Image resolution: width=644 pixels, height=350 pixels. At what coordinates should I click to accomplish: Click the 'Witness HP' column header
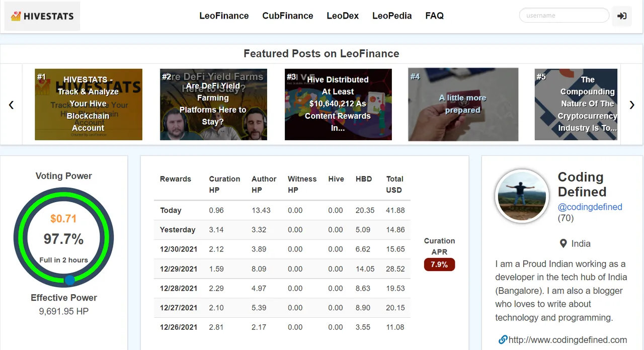(x=302, y=184)
